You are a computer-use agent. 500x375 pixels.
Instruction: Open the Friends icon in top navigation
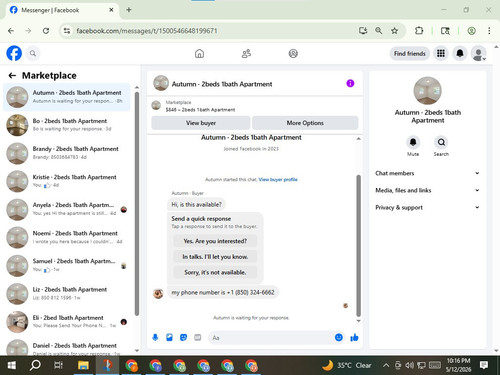(x=246, y=53)
